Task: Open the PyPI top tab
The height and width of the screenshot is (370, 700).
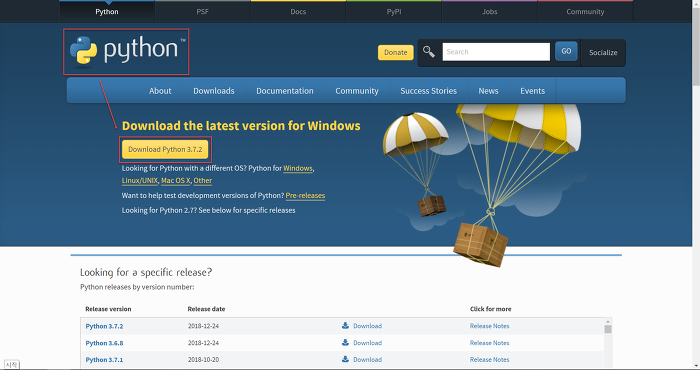Action: (394, 12)
